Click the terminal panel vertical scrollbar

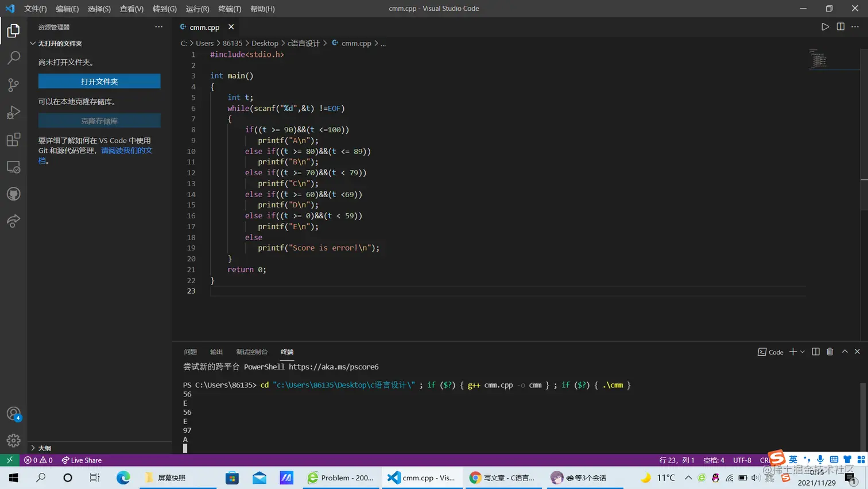pyautogui.click(x=863, y=418)
